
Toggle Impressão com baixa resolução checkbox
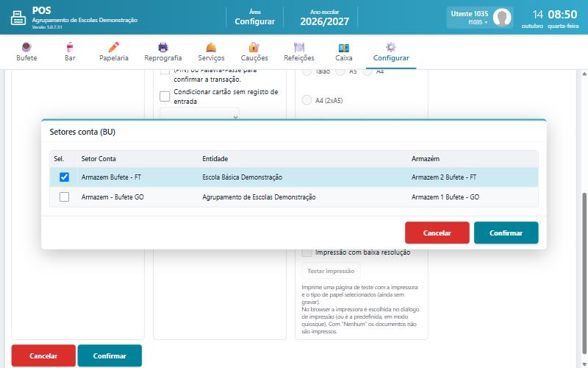306,252
